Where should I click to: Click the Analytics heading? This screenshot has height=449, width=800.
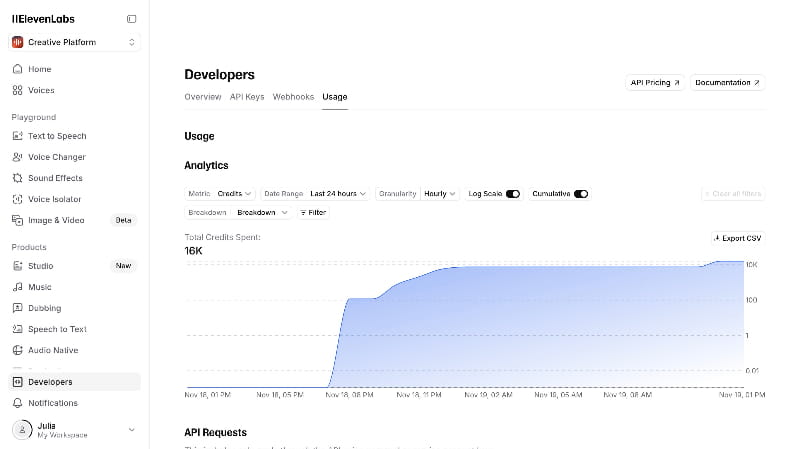pyautogui.click(x=206, y=165)
